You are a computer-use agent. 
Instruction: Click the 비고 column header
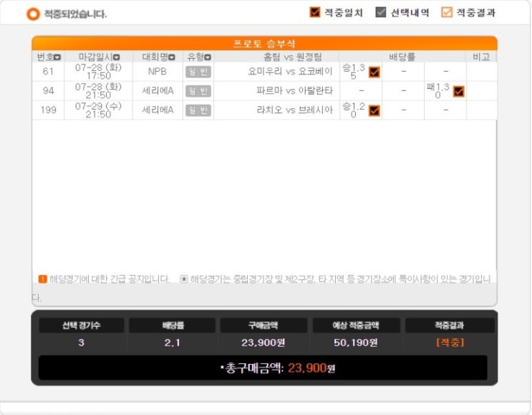tap(481, 57)
